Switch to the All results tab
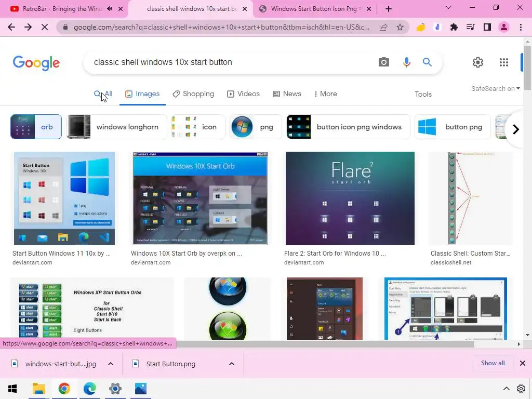 [x=103, y=94]
